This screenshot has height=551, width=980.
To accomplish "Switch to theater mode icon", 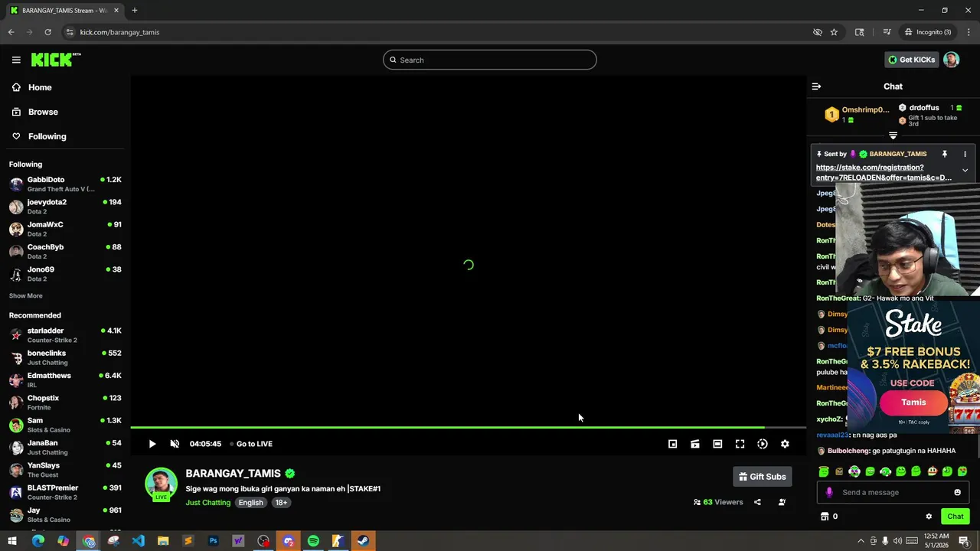I will (x=717, y=444).
